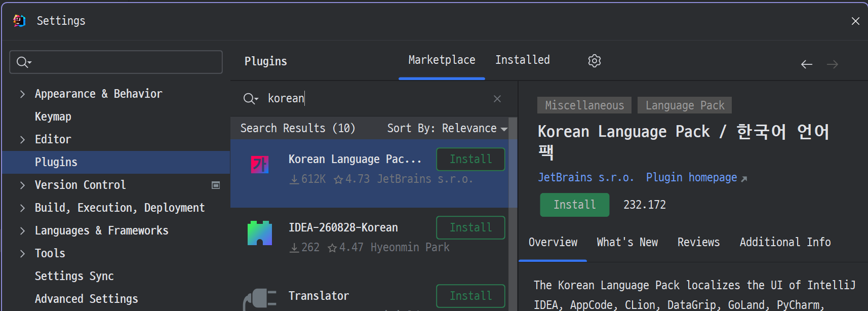The image size is (868, 311).
Task: Click the IntelliJ IDEA logo icon
Action: point(19,21)
